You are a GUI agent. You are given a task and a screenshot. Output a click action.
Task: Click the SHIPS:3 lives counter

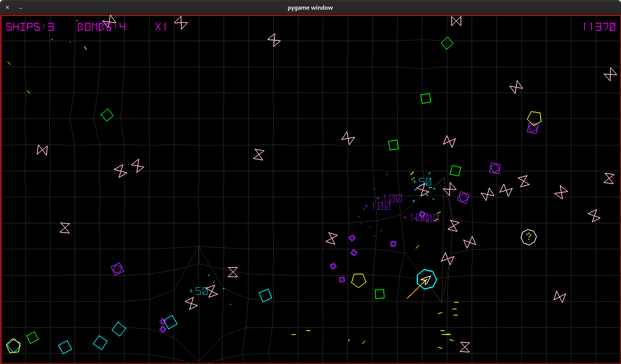point(30,27)
